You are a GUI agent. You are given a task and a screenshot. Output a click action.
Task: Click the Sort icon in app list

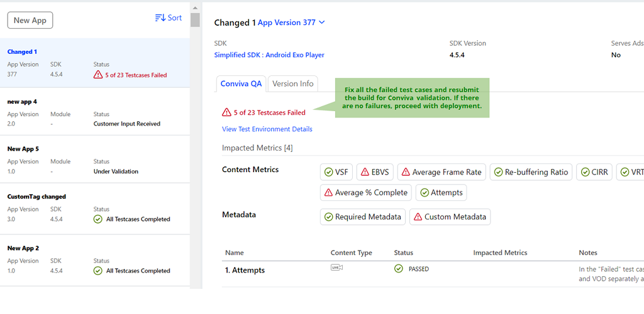pos(160,18)
